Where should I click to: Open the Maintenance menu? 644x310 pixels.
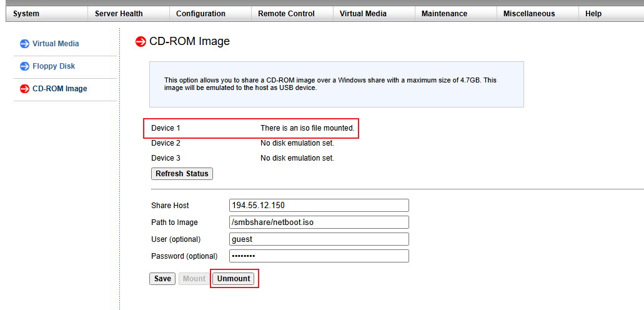pos(444,14)
